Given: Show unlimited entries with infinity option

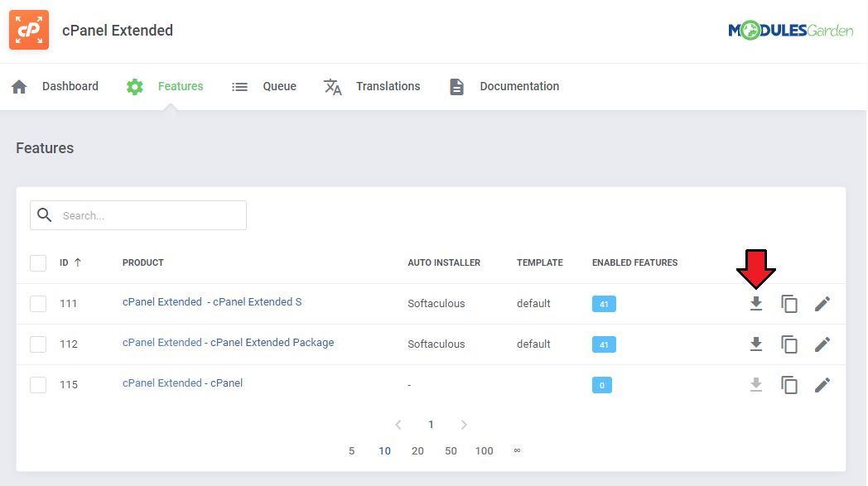Looking at the screenshot, I should [517, 450].
